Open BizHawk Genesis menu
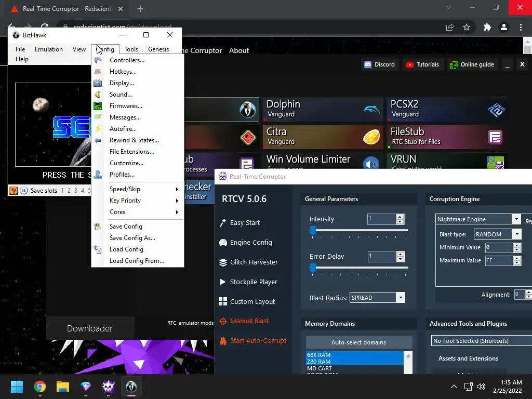Viewport: 532px width, 399px height. [x=158, y=49]
